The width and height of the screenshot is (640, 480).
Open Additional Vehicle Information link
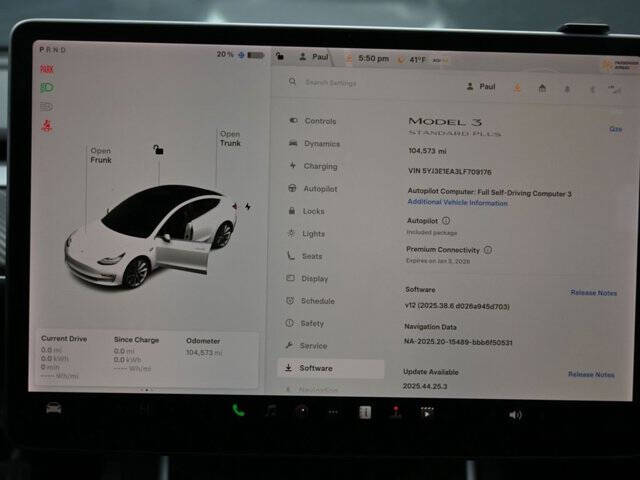coord(457,202)
